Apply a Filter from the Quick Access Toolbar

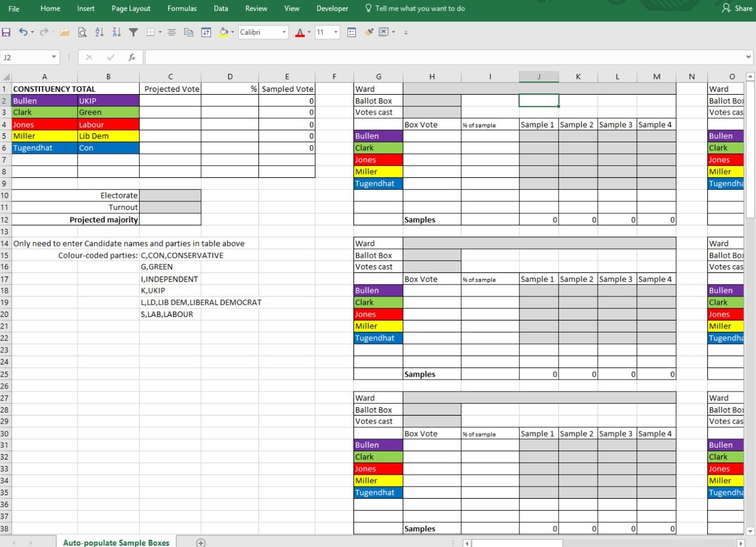pos(134,32)
